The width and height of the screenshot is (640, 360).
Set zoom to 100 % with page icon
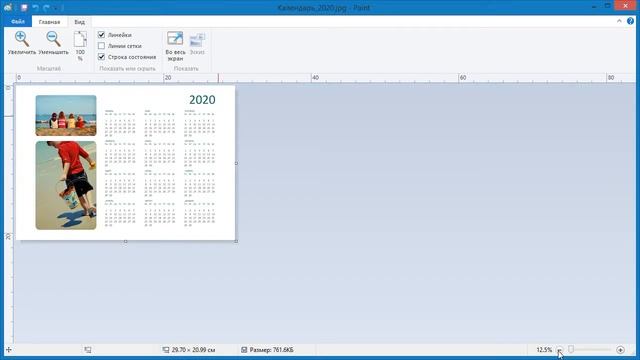[x=80, y=46]
